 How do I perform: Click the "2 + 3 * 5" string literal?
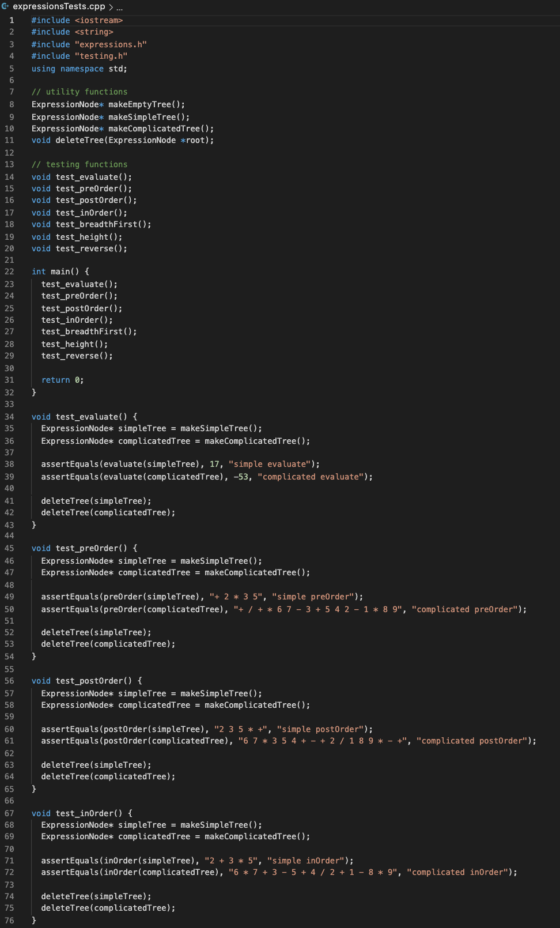coord(231,861)
